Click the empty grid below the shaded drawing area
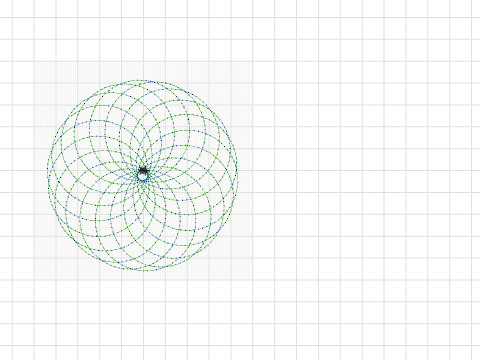 click(x=143, y=317)
